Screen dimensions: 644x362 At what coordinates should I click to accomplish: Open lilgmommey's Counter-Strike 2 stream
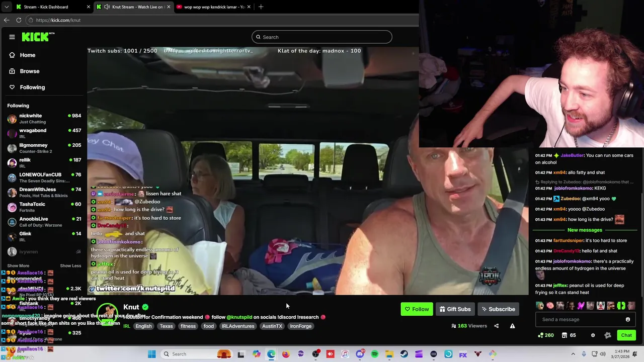(x=44, y=148)
